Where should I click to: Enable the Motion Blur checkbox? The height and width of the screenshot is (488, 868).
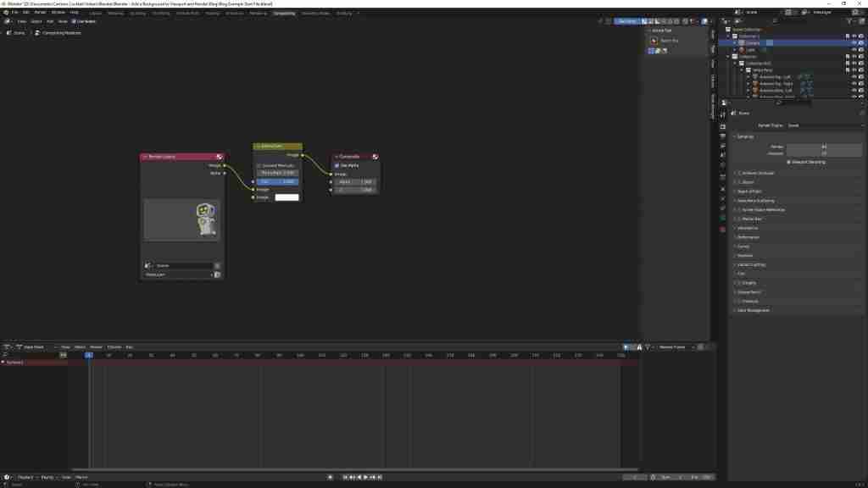tap(739, 219)
